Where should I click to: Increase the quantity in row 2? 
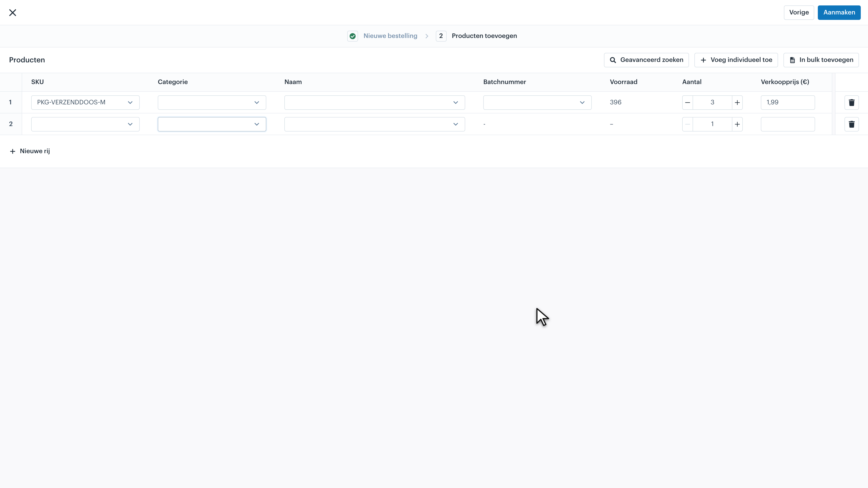737,124
